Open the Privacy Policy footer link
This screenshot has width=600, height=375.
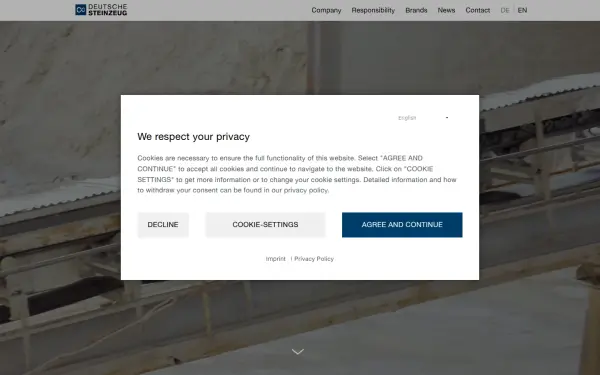coord(314,259)
